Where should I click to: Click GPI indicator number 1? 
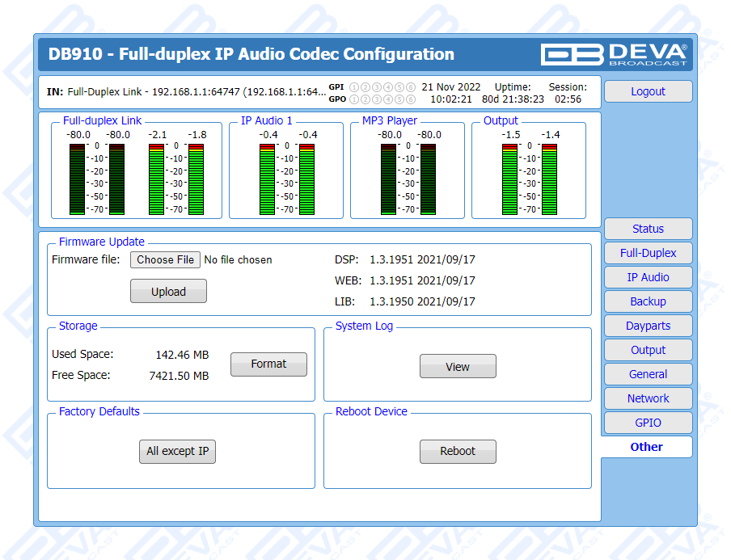(x=354, y=87)
